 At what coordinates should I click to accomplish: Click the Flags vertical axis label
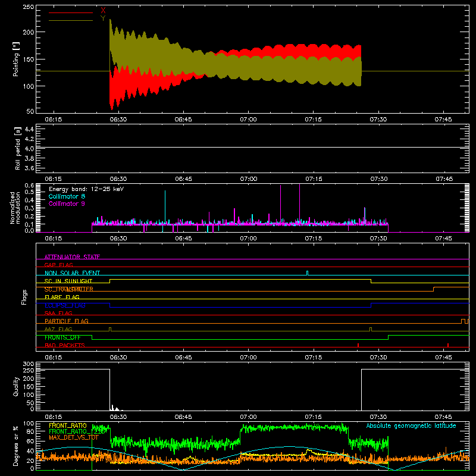point(24,297)
